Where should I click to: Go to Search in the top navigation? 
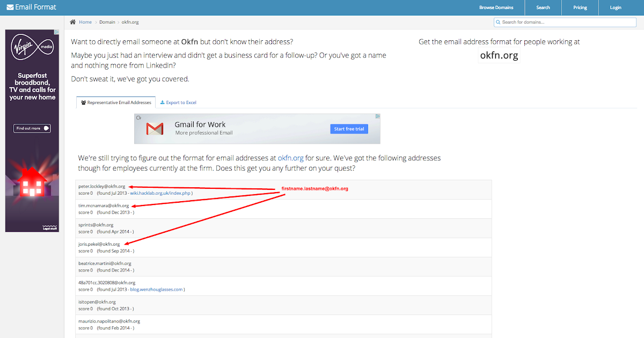pos(543,8)
